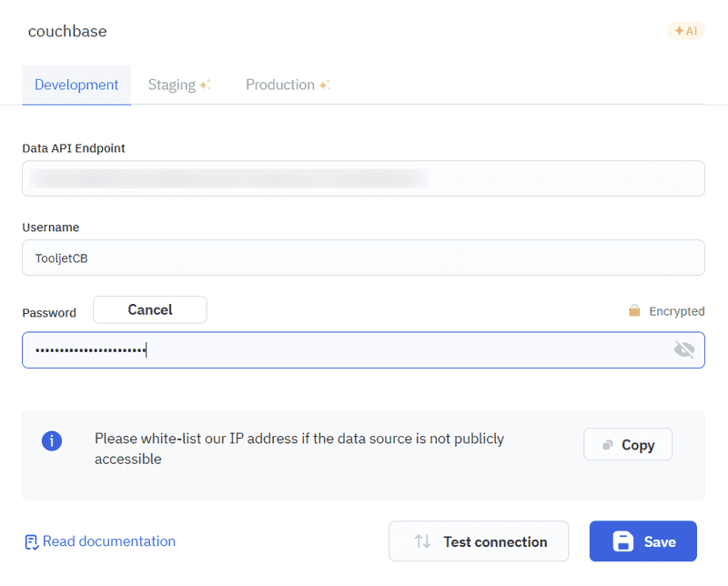Toggle password visibility with the eye icon
Screen dimensions: 728x586
684,349
